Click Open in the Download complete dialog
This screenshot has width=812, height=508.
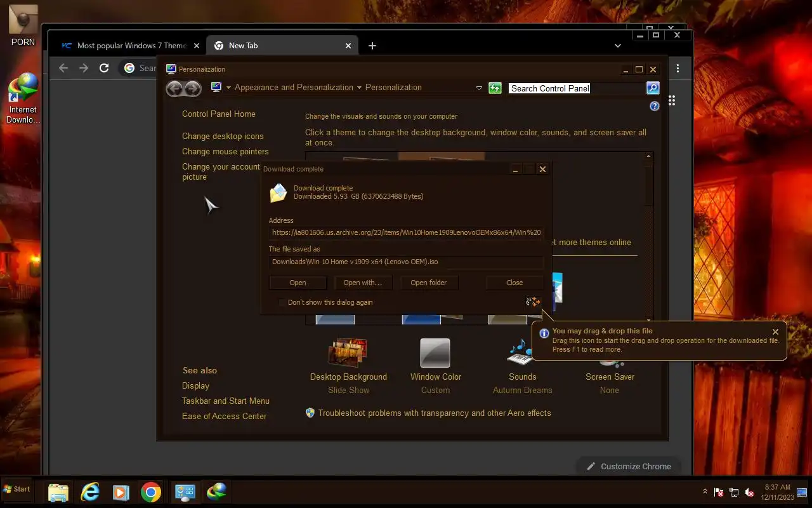point(298,283)
